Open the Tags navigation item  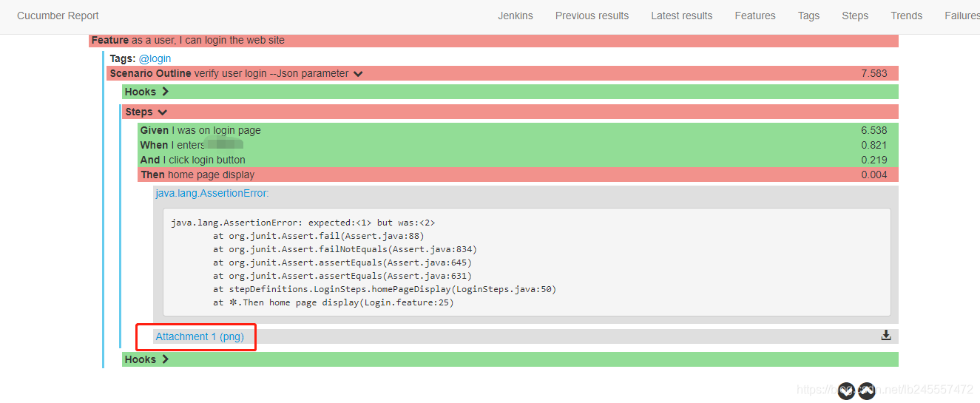pos(808,16)
